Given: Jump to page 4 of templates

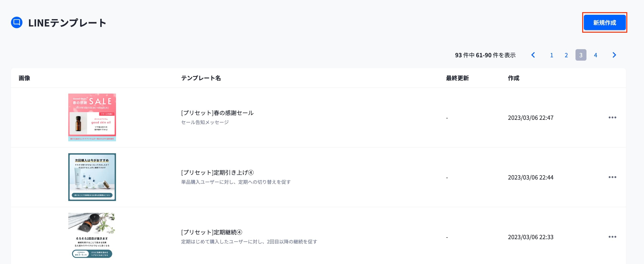Looking at the screenshot, I should [x=595, y=55].
